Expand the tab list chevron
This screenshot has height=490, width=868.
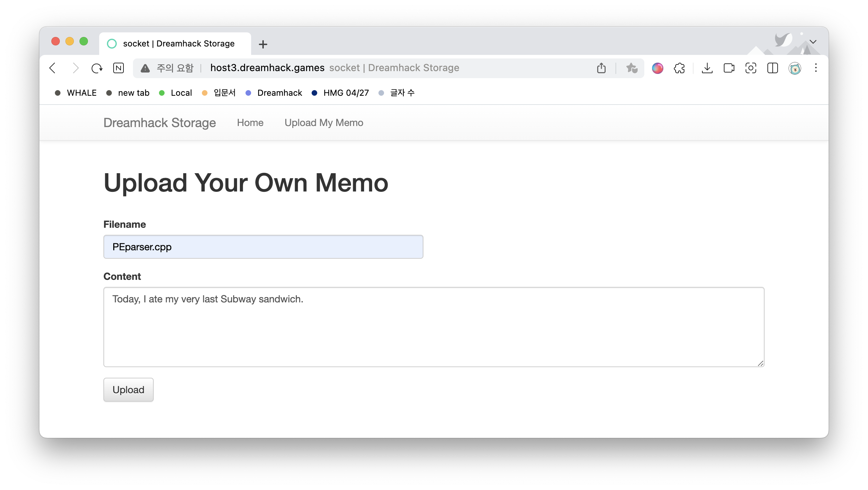click(813, 42)
